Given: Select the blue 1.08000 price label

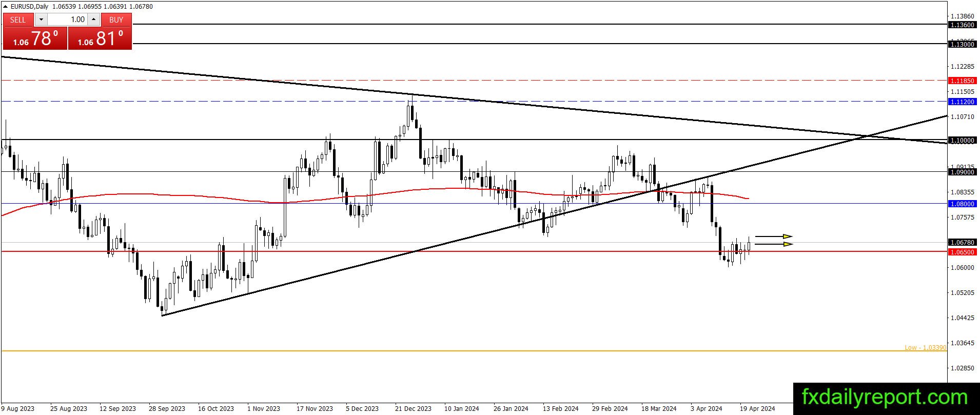Looking at the screenshot, I should click(x=962, y=204).
